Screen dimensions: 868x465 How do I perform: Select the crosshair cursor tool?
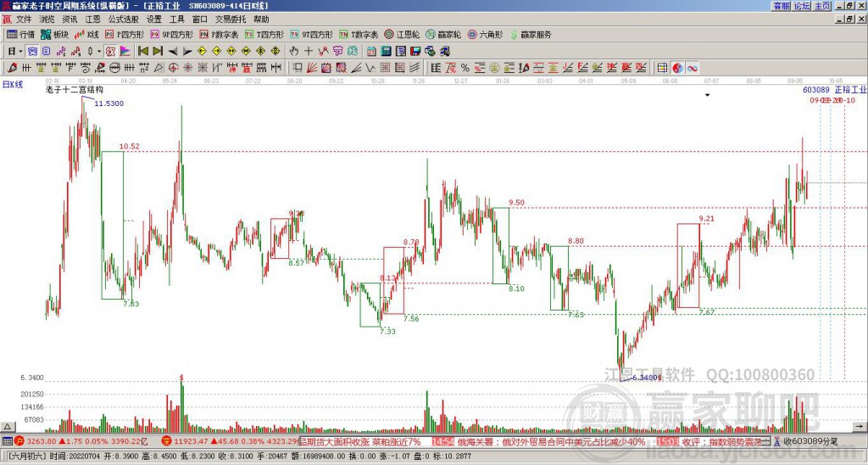(309, 51)
